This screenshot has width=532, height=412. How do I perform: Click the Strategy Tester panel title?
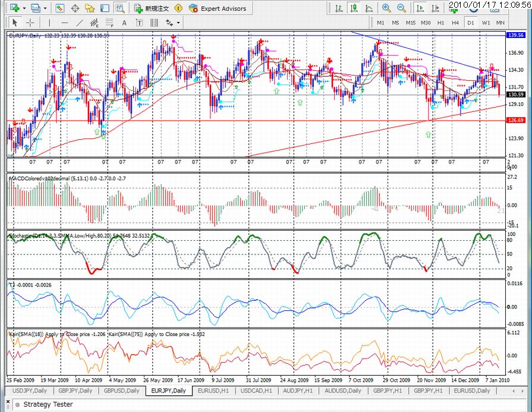click(48, 404)
